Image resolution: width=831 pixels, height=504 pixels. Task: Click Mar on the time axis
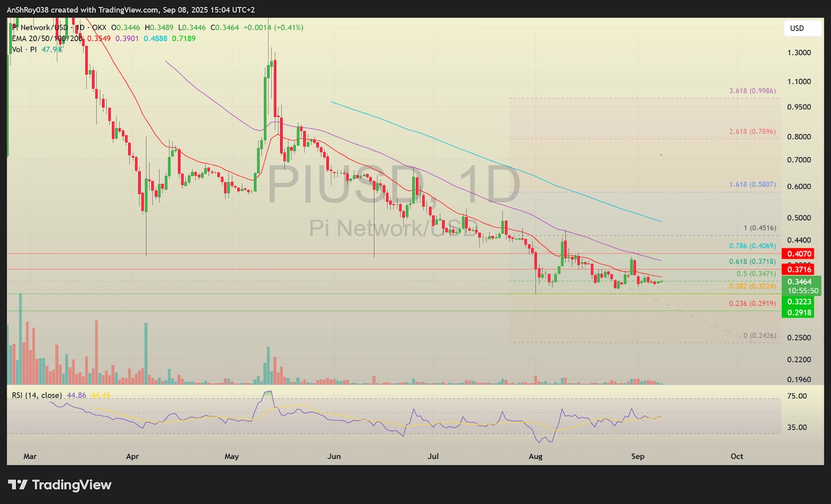point(29,457)
